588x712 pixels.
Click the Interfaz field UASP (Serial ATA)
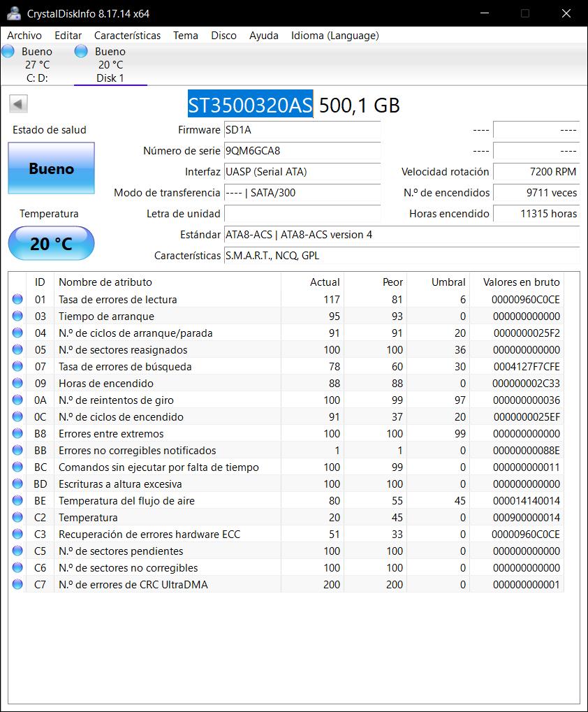coord(302,172)
